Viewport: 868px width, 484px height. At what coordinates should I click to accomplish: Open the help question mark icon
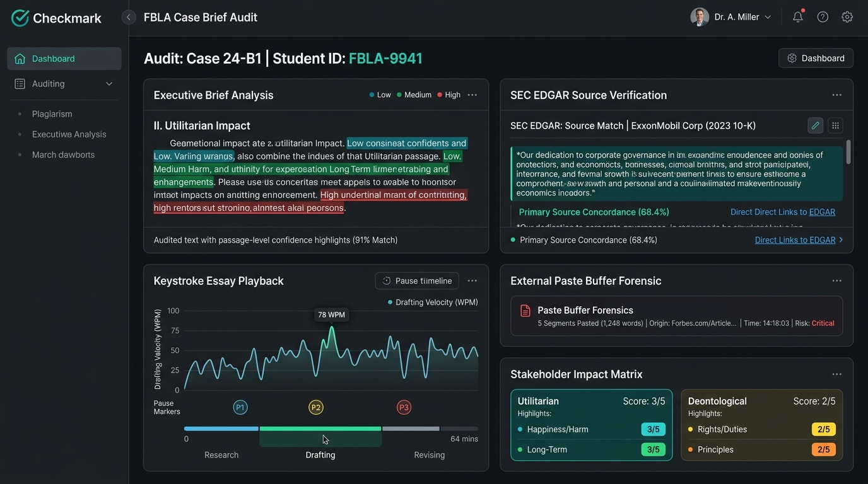coord(823,17)
